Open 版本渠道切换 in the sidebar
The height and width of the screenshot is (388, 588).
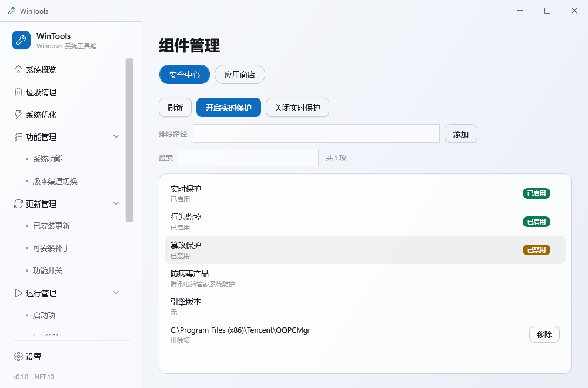(x=55, y=181)
